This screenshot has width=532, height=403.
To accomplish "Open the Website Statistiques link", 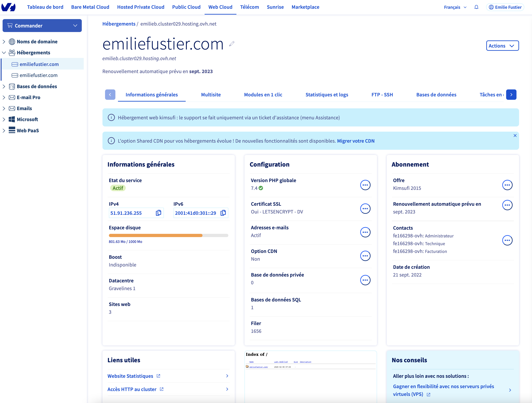I will click(130, 376).
